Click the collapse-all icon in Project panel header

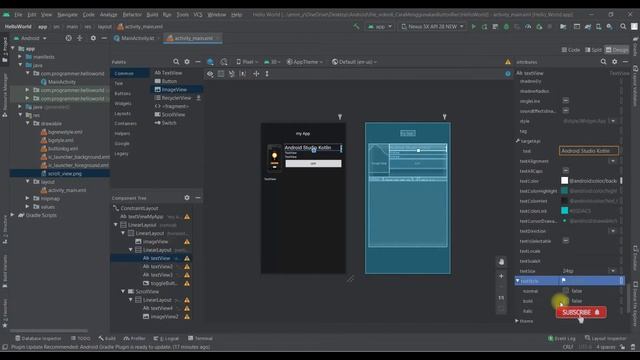[x=80, y=38]
